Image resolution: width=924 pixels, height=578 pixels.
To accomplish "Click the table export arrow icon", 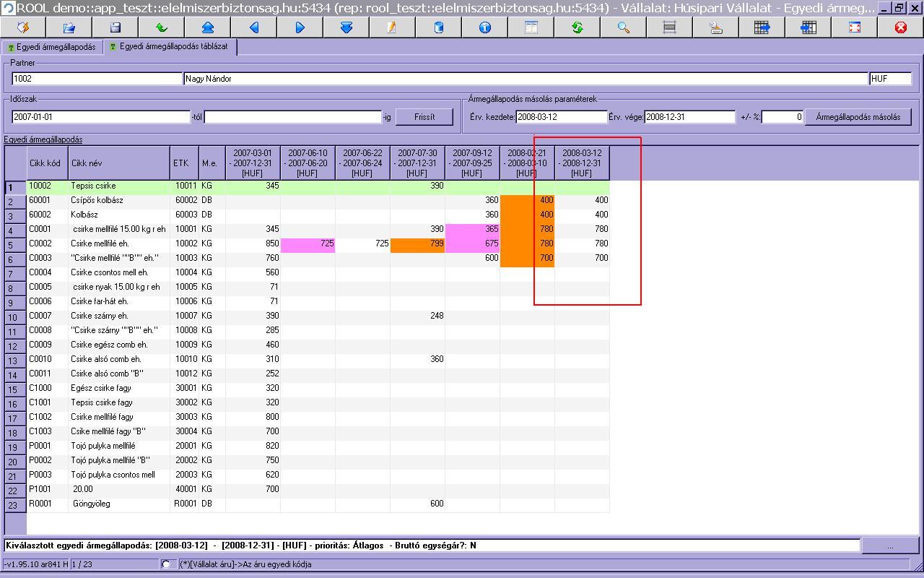I will point(762,27).
